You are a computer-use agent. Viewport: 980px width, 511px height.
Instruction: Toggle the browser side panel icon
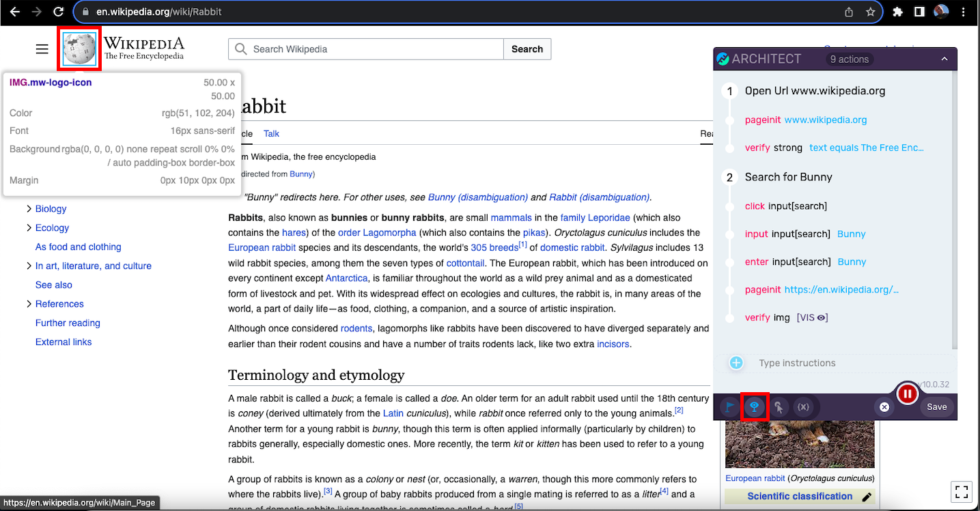tap(919, 12)
